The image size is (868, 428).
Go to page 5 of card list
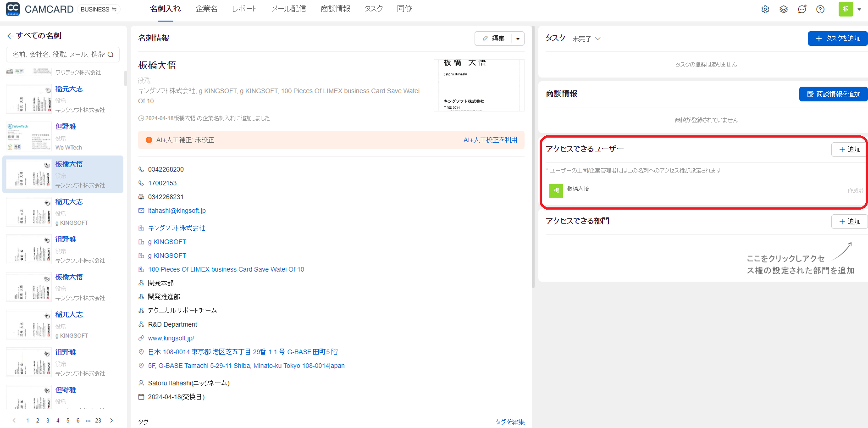[68, 421]
